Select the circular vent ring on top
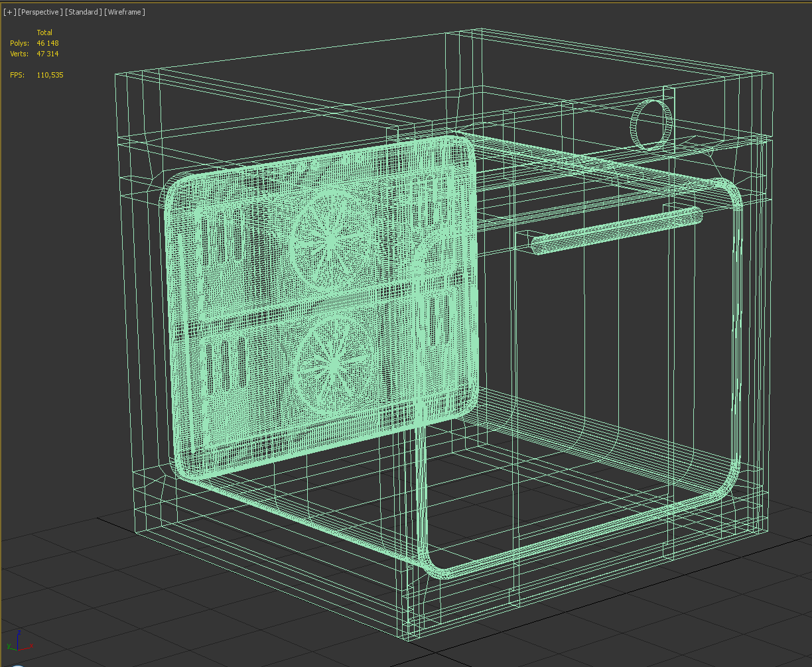The image size is (812, 667). pyautogui.click(x=651, y=125)
